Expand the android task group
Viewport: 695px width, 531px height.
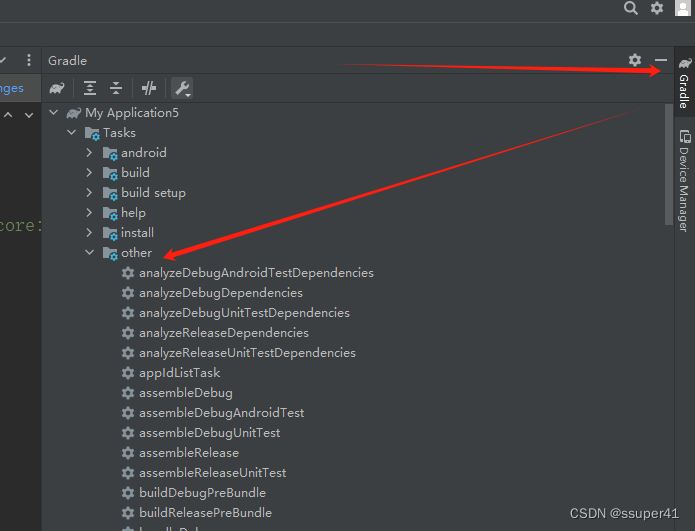pyautogui.click(x=89, y=152)
